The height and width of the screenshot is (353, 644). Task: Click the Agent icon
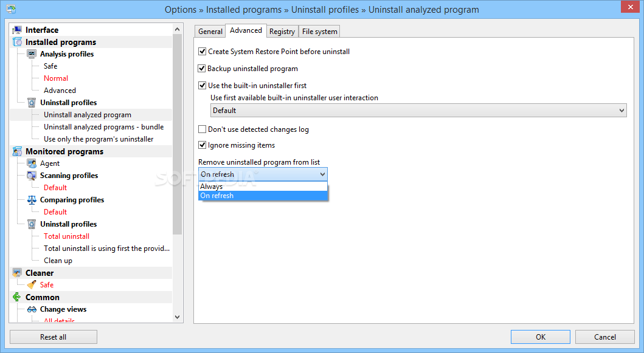click(x=32, y=163)
